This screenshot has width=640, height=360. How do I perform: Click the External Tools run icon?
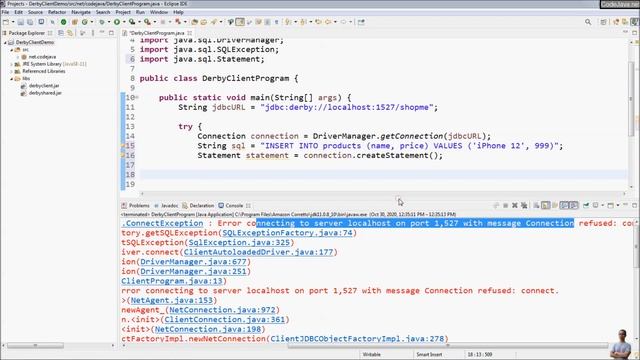(x=147, y=22)
